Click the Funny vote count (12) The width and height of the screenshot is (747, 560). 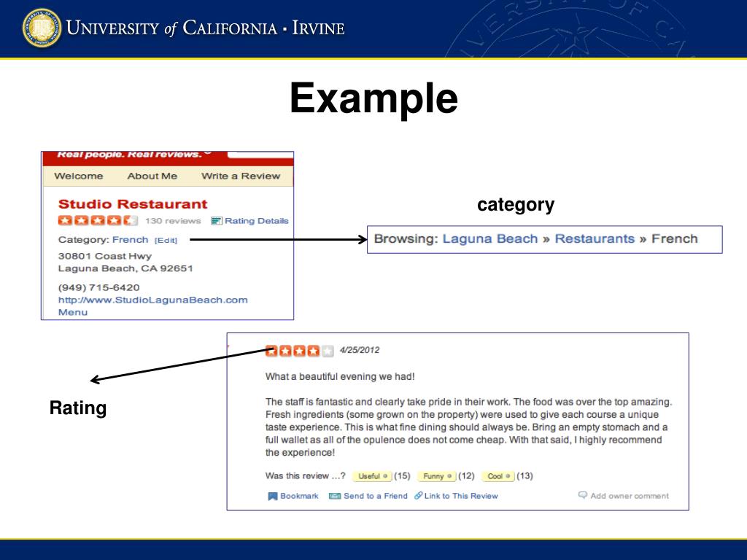click(x=466, y=476)
